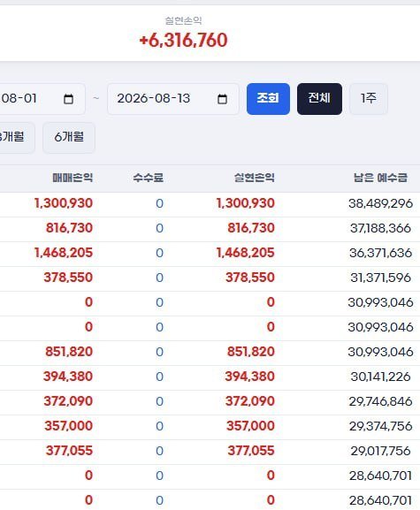Screen dimensions: 420x510
Task: Choose the 1주 period filter
Action: click(368, 98)
